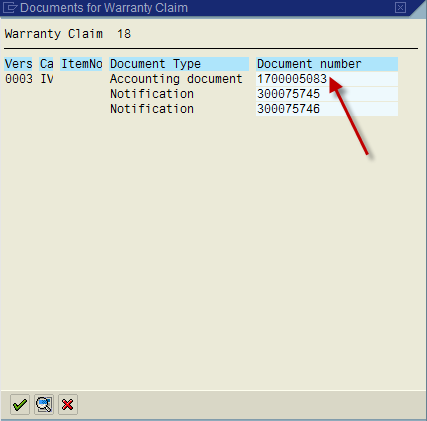Select the ItemNo column header
This screenshot has height=421, width=427.
(82, 64)
